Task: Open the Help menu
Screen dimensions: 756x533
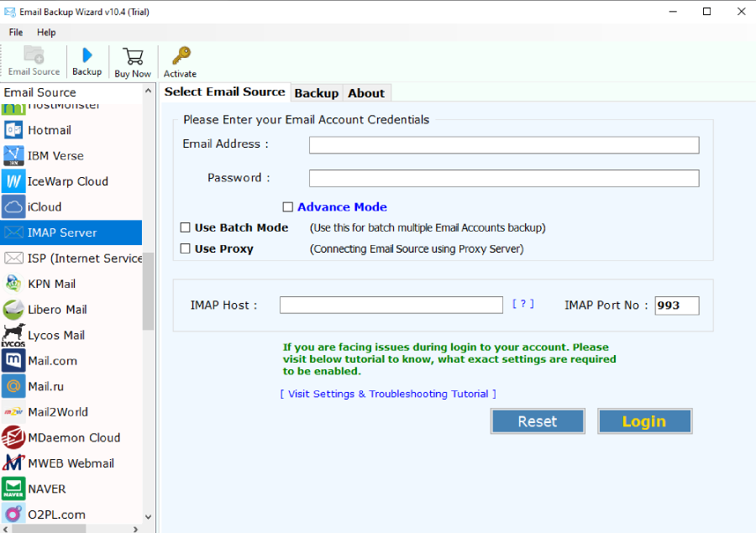Action: [x=46, y=32]
